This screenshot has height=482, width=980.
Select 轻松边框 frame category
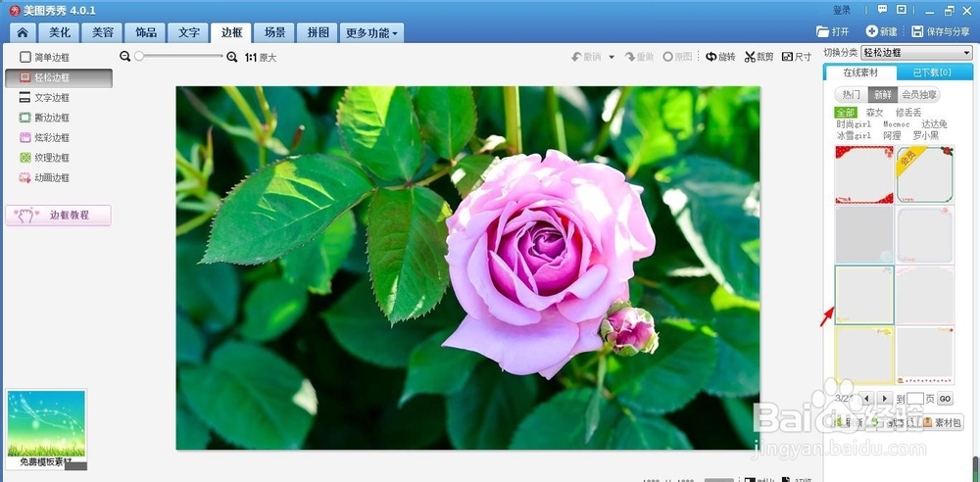[59, 78]
